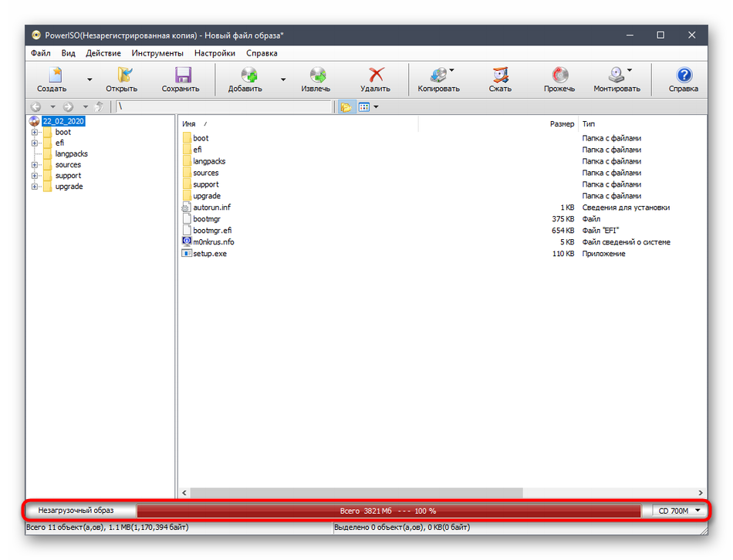Toggle the folder tree pane button
This screenshot has width=733, height=560.
coord(346,107)
